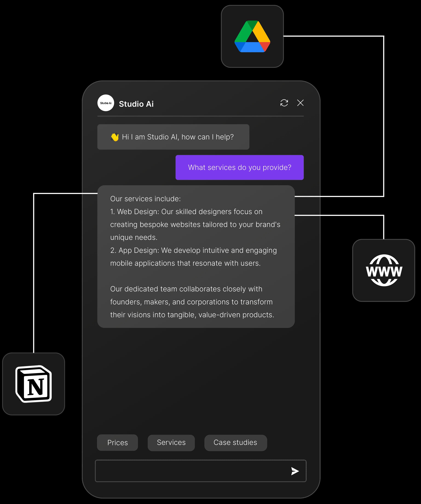Viewport: 421px width, 504px height.
Task: Select the Prices quick reply
Action: tap(117, 443)
